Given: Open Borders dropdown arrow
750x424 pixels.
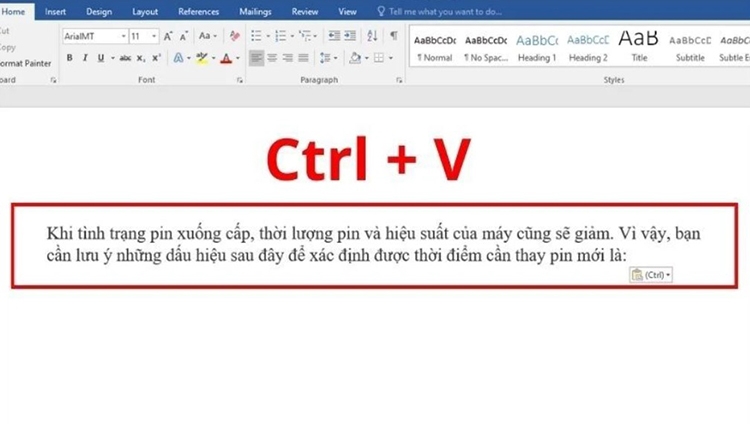Looking at the screenshot, I should [x=391, y=58].
